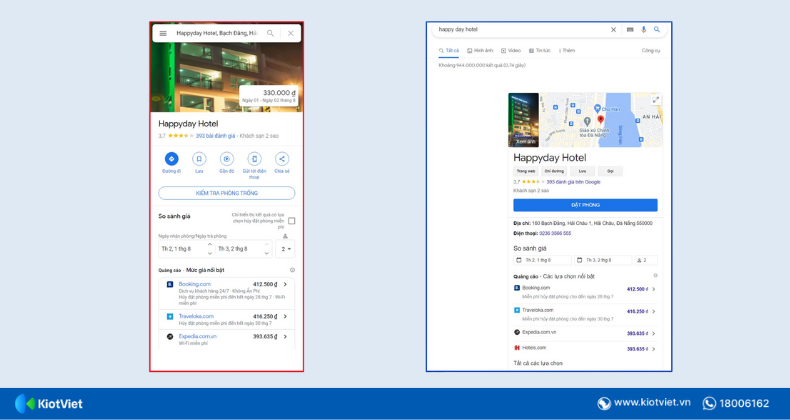Expand Expedia.com.vn chevron in Google panel
Viewport: 790px width, 420px height.
point(653,333)
